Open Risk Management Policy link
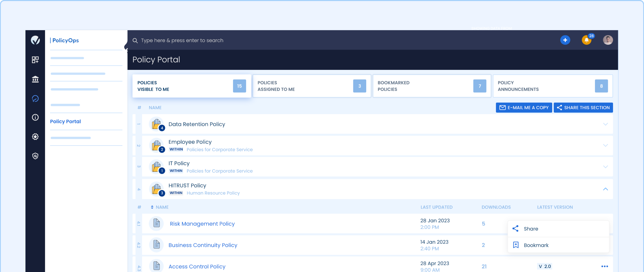 [202, 224]
